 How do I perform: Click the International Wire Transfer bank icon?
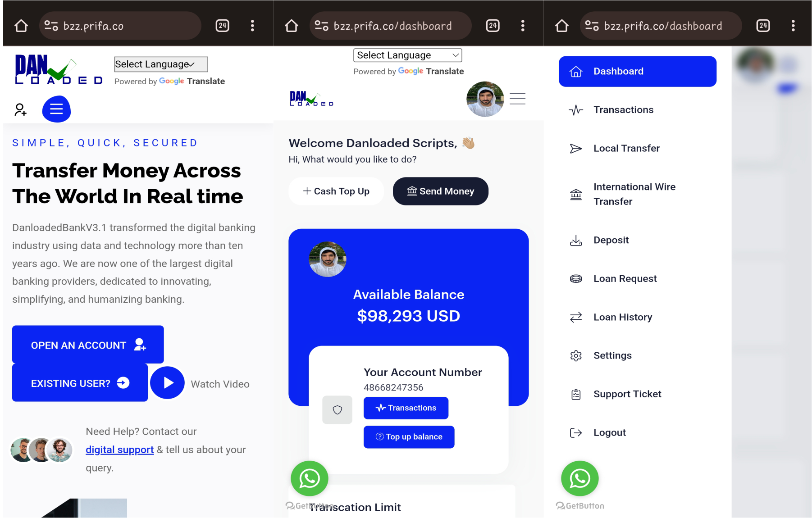[x=576, y=195]
